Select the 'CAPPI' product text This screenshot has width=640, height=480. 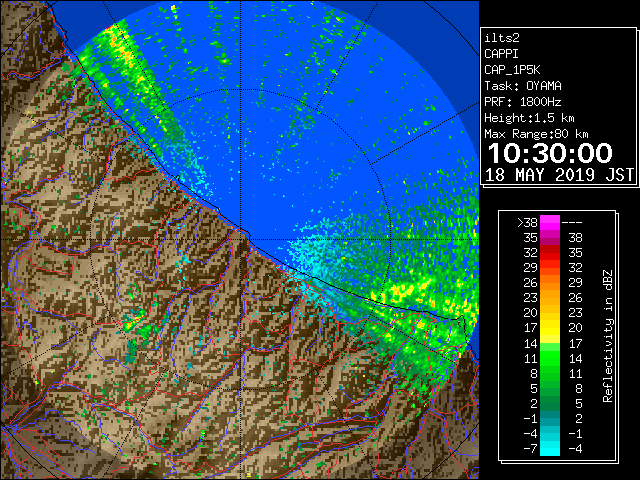click(501, 54)
